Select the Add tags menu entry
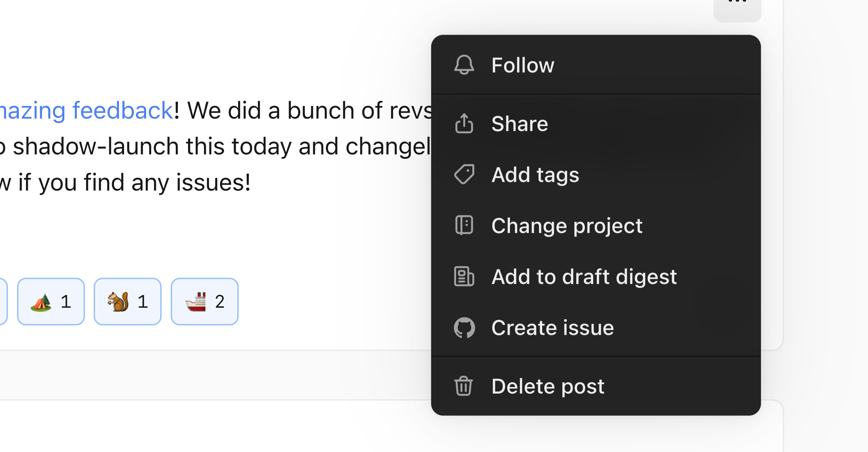This screenshot has height=452, width=868. click(535, 175)
